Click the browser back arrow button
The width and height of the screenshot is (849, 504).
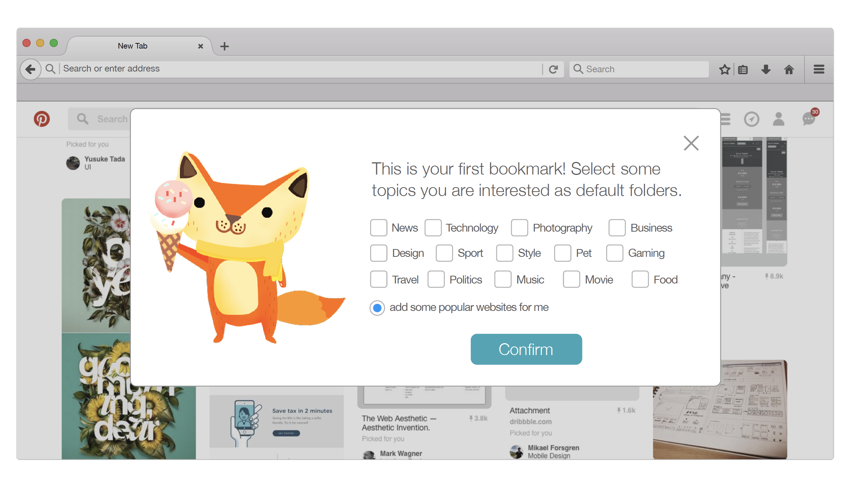(30, 69)
